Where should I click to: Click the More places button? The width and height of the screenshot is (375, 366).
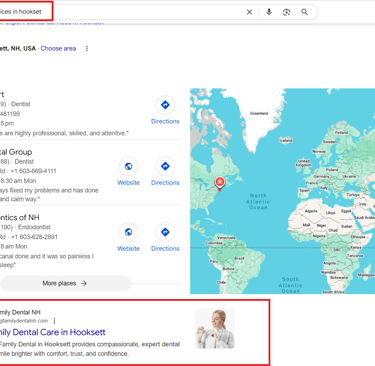coord(65,283)
